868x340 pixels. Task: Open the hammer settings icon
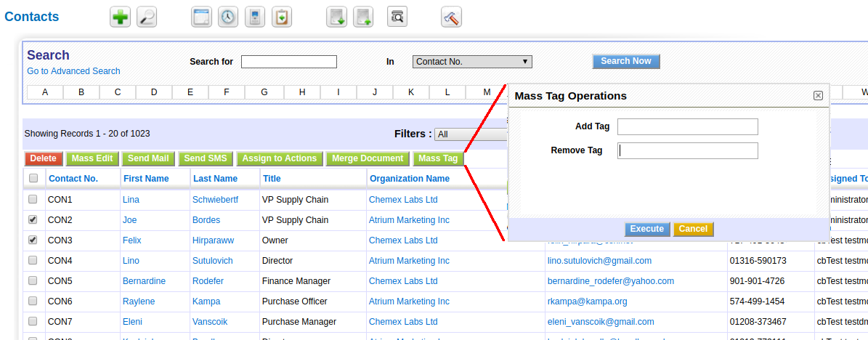point(452,17)
